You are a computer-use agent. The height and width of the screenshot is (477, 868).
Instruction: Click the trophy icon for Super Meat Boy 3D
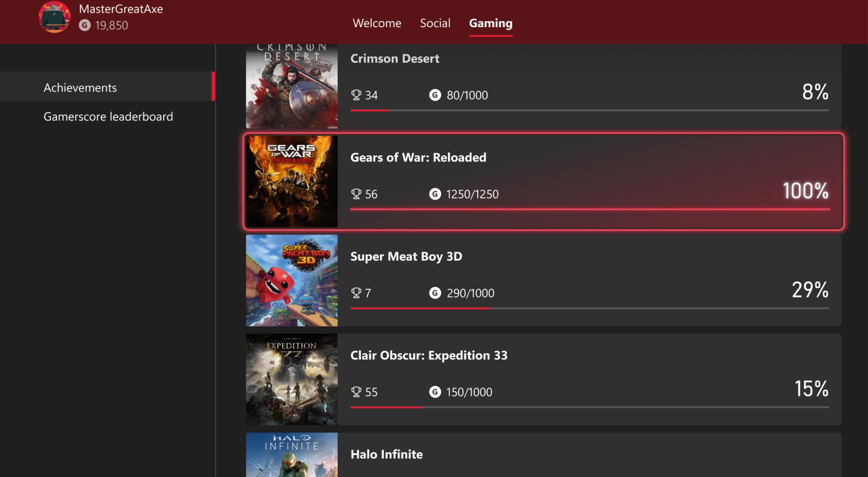pos(356,293)
